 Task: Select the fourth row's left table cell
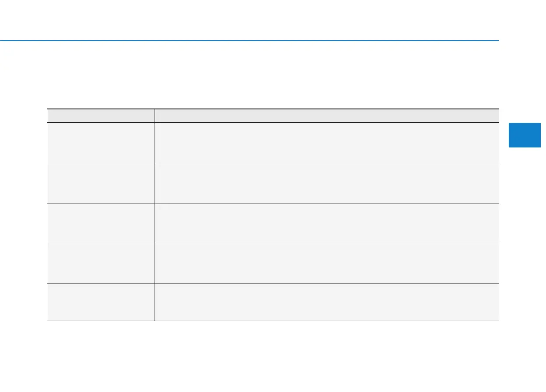(x=101, y=263)
